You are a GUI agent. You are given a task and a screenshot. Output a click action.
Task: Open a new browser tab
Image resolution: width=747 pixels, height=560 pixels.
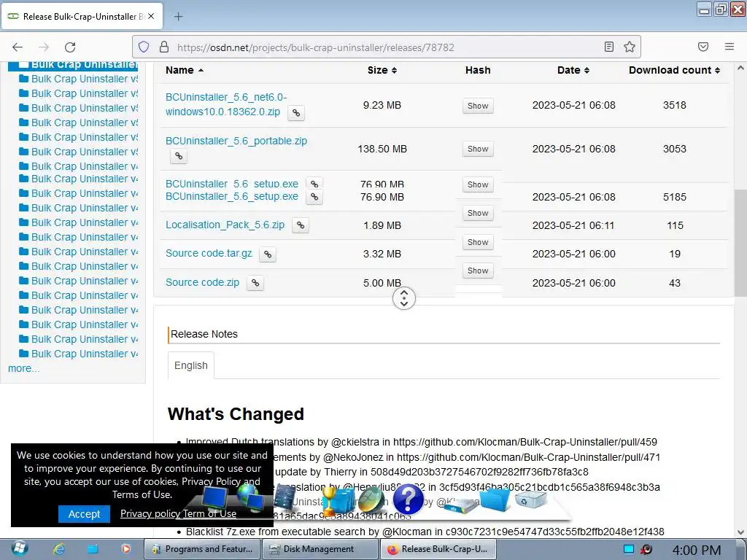click(x=178, y=17)
